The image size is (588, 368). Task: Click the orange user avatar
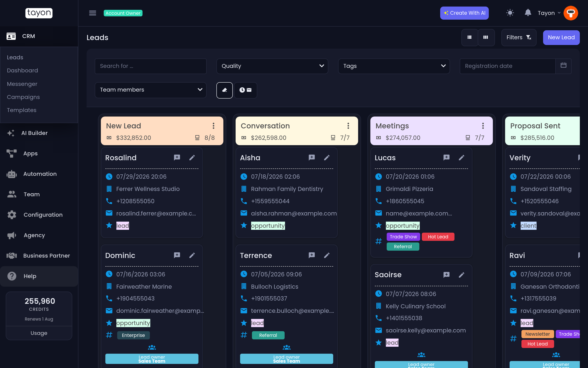click(571, 13)
